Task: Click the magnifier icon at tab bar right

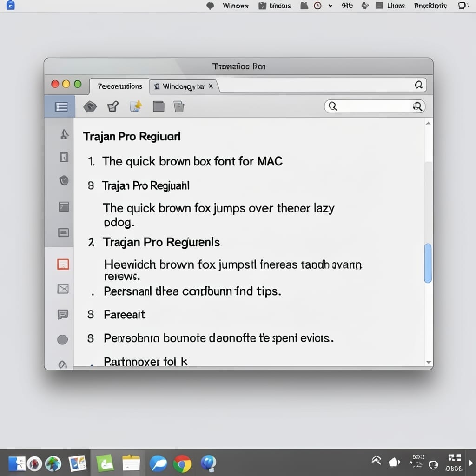Action: (x=419, y=85)
